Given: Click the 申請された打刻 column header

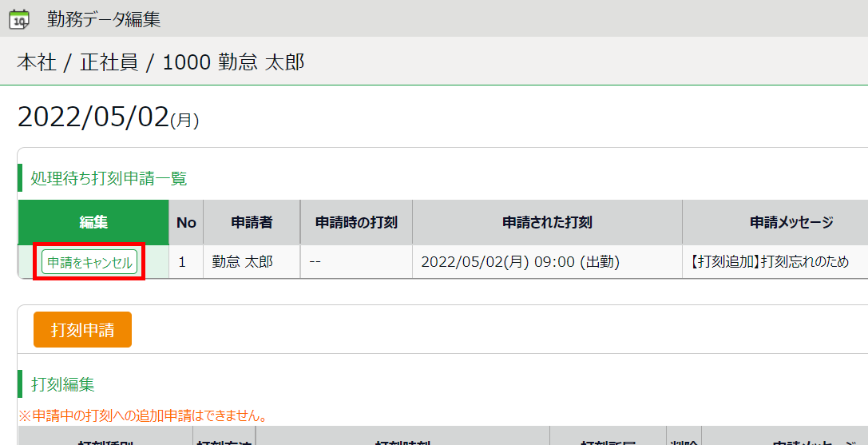Looking at the screenshot, I should [x=547, y=222].
